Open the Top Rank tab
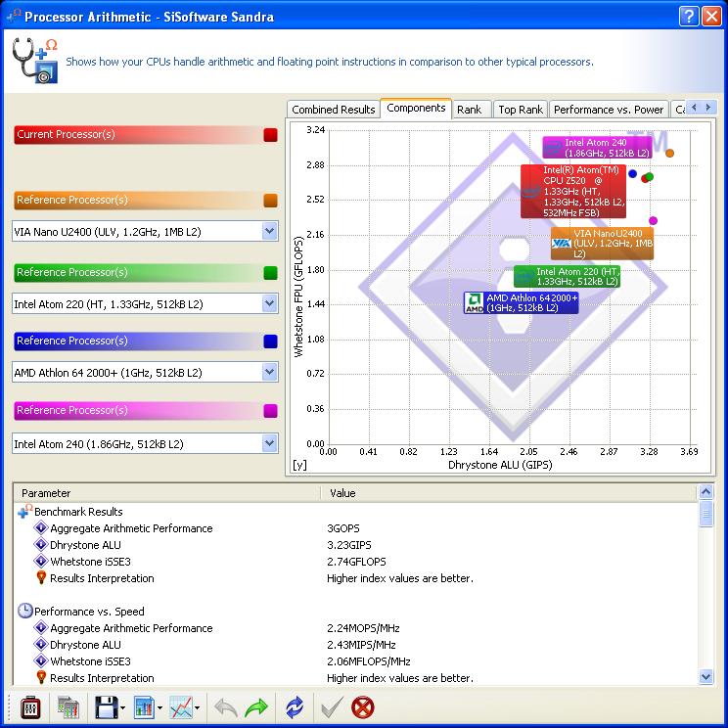 (521, 110)
